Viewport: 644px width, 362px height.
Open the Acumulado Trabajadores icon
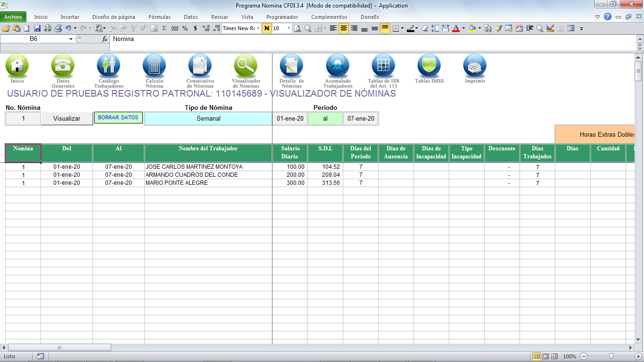pyautogui.click(x=338, y=66)
